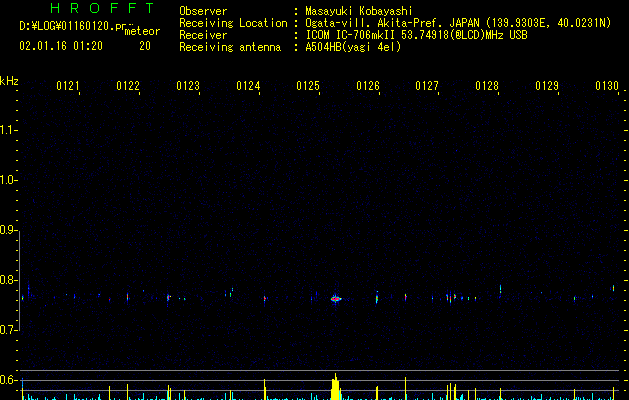Click the receiver text ICOM IC-706mkII
This screenshot has width=629, height=400.
pos(351,35)
